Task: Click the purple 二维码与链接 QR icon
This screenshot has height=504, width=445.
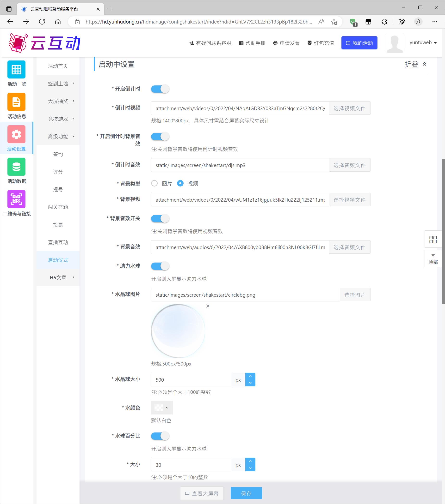Action: pyautogui.click(x=16, y=199)
